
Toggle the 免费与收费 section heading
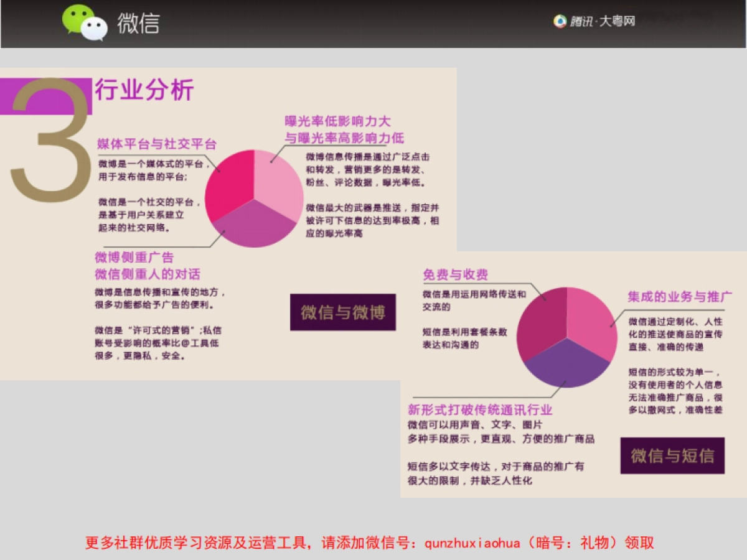[454, 274]
